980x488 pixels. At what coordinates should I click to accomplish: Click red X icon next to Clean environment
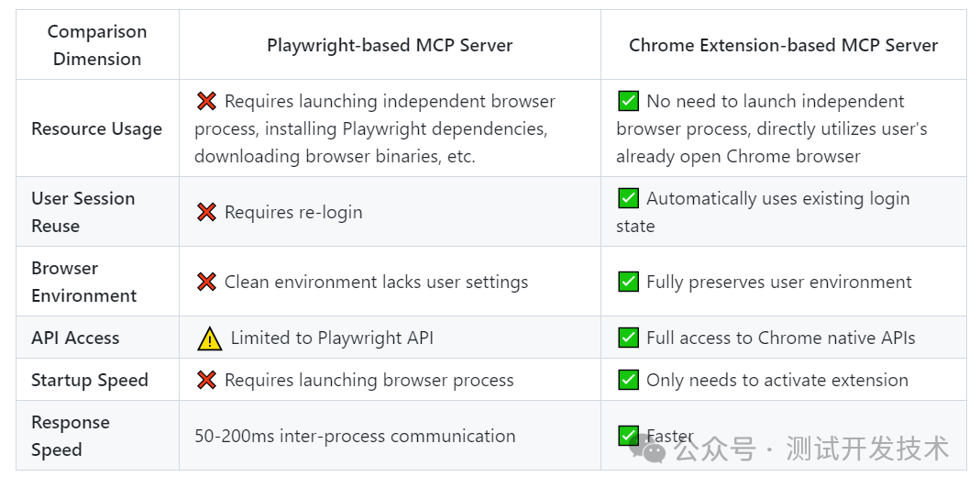[x=206, y=283]
